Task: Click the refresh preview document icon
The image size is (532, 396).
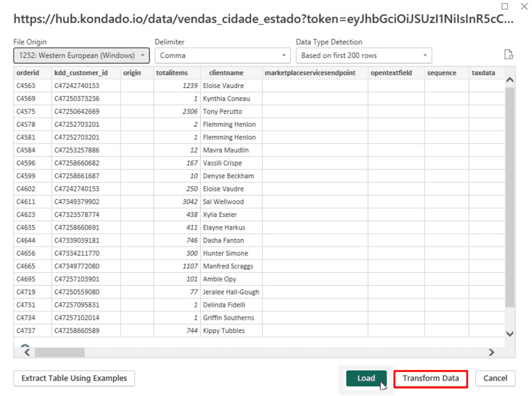Action: tap(509, 55)
